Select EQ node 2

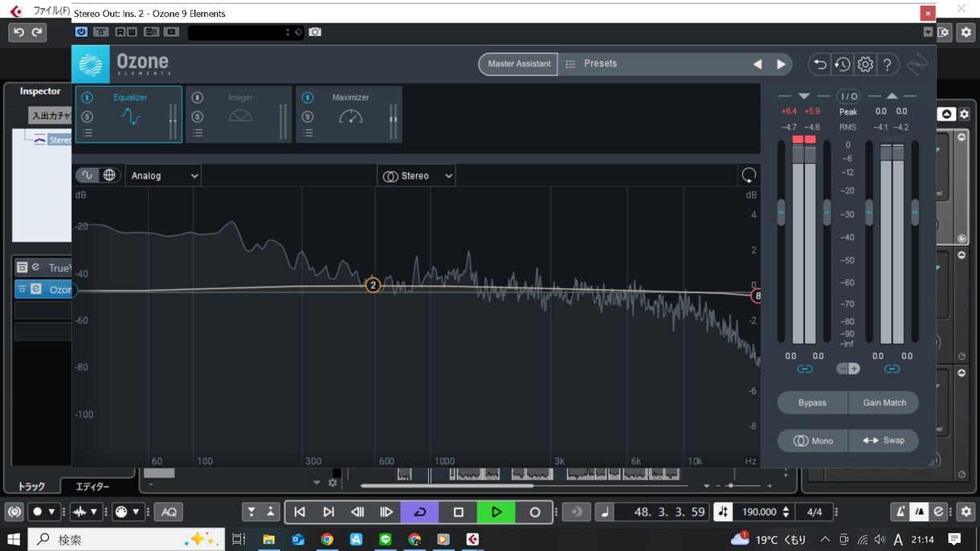pos(373,285)
